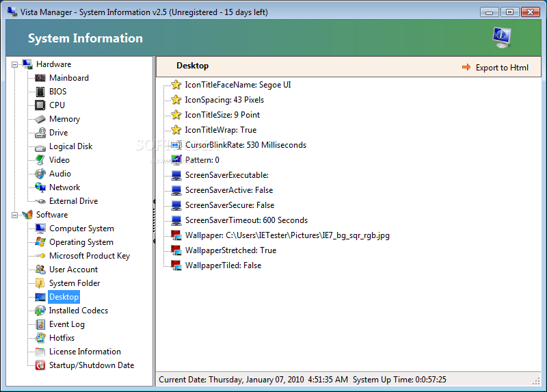Close the Vista Manager window
547x392 pixels.
[x=531, y=12]
